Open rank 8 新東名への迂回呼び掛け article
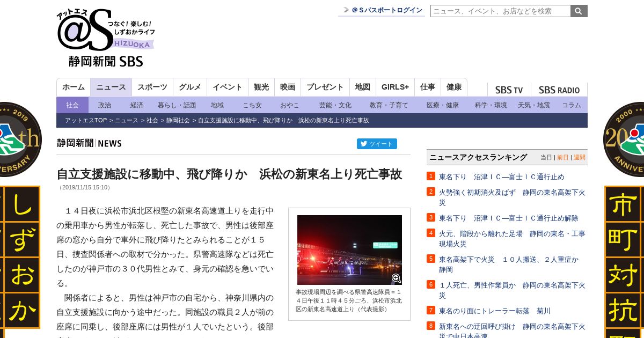The width and height of the screenshot is (644, 338). coord(512,330)
